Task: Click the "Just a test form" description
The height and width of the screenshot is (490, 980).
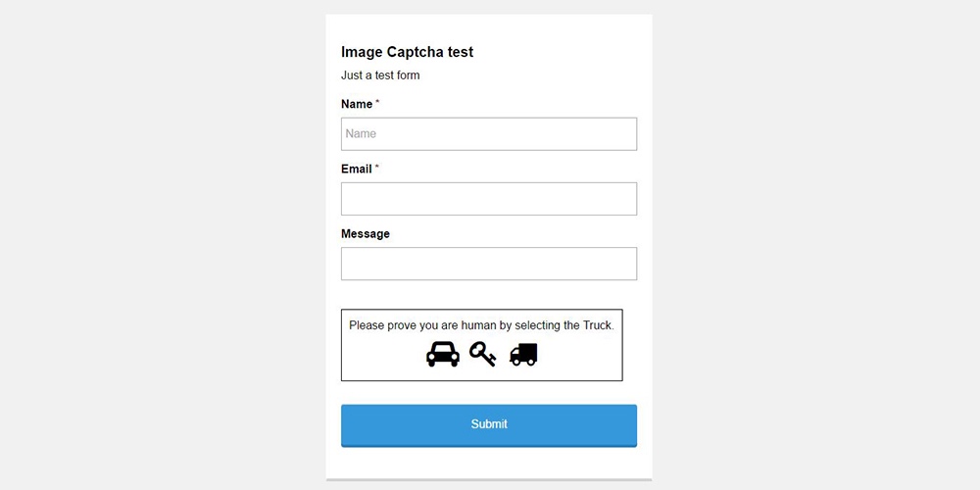Action: pos(380,75)
